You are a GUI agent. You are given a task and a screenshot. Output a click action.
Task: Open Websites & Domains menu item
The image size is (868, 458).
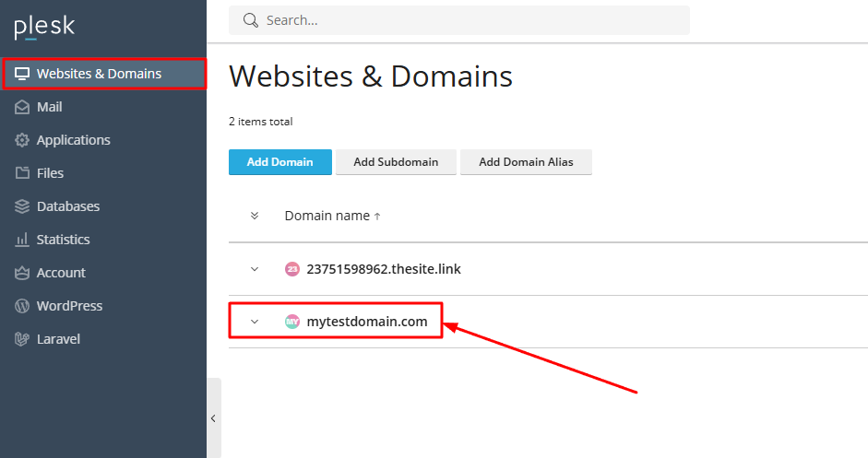pyautogui.click(x=99, y=74)
